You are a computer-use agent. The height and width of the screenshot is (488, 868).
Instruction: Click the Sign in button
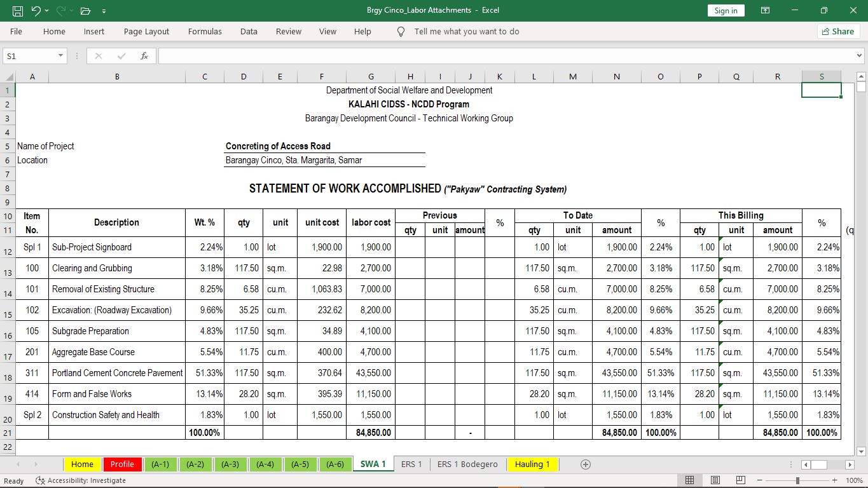(726, 10)
